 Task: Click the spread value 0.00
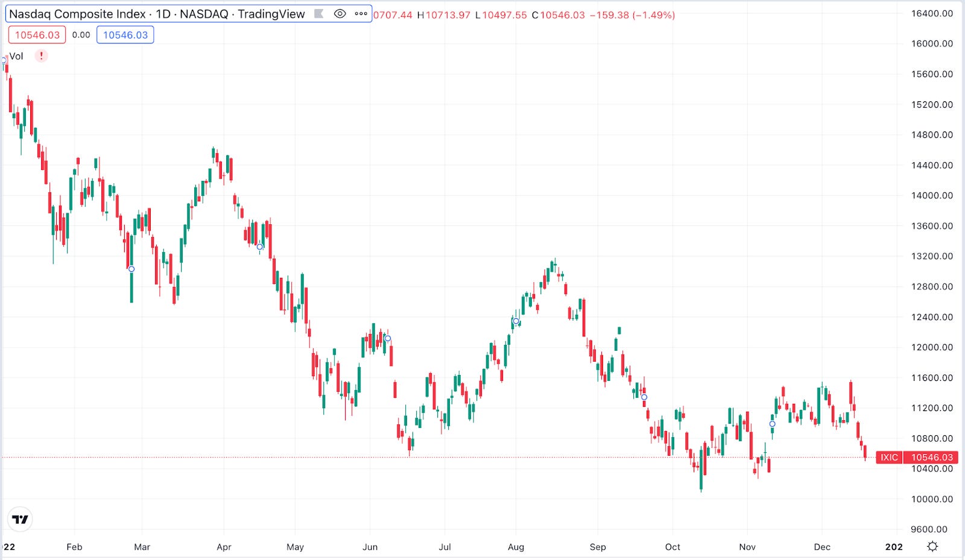[81, 35]
